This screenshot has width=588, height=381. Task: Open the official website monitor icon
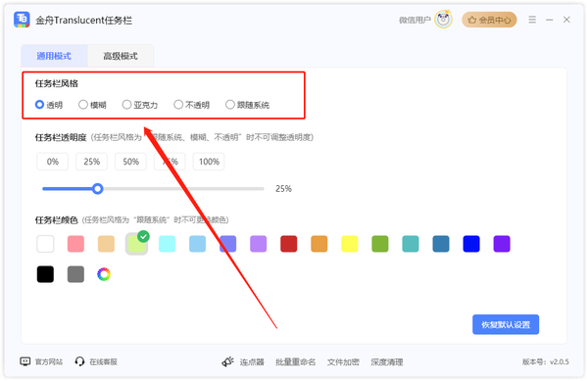coord(25,361)
